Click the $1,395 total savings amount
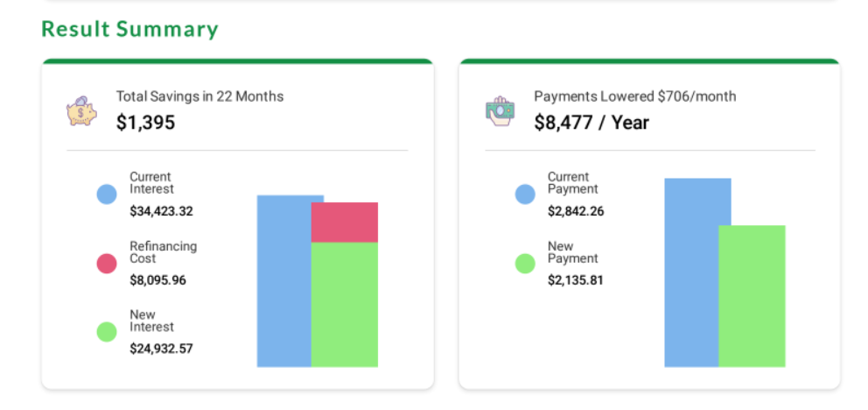The width and height of the screenshot is (868, 410). pos(145,123)
